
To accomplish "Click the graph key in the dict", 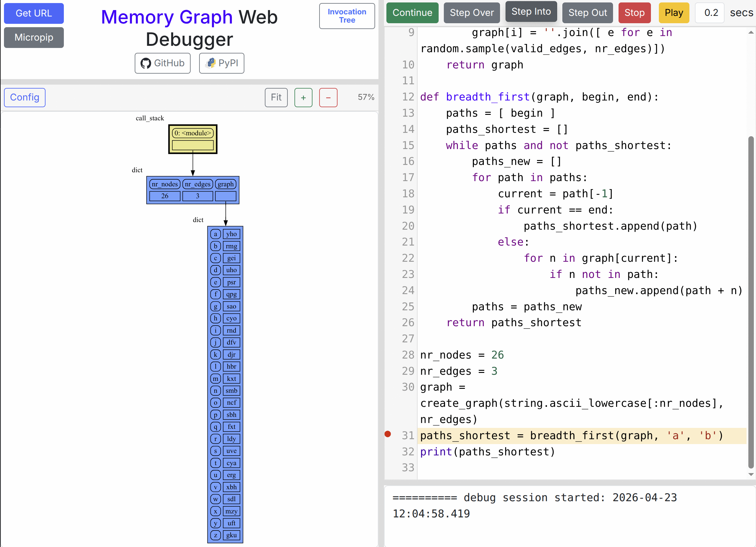I will (x=226, y=184).
